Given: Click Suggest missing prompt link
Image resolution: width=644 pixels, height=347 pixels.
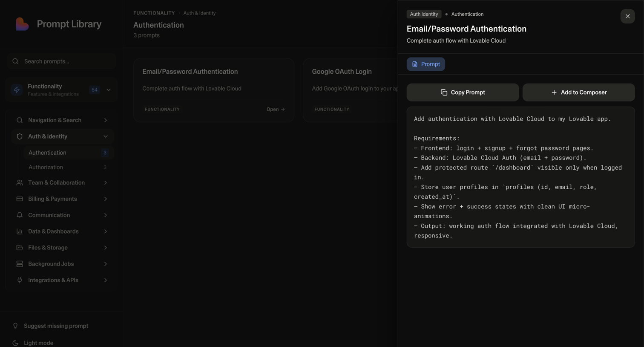Looking at the screenshot, I should coord(56,326).
